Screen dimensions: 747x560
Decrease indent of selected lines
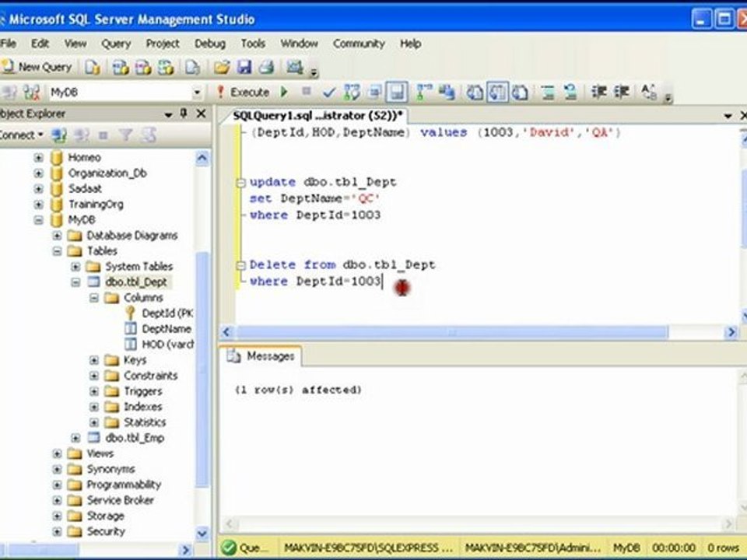coord(599,92)
